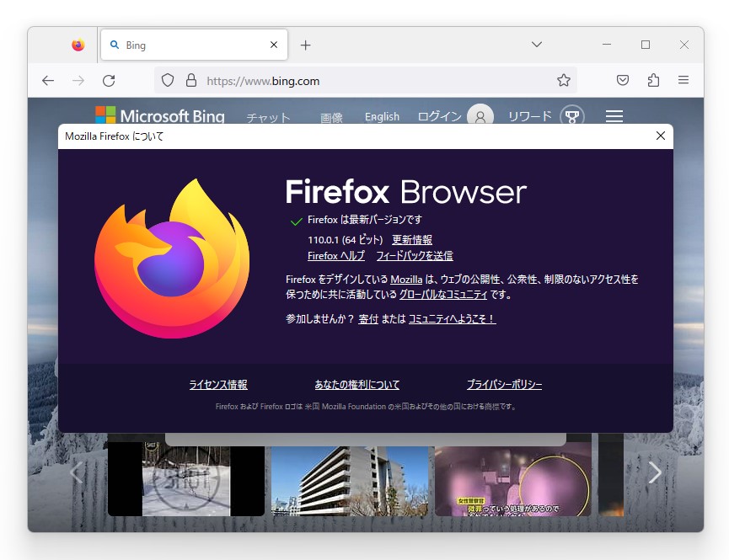Open the Bing hamburger navigation menu
This screenshot has width=729, height=560.
(x=614, y=117)
